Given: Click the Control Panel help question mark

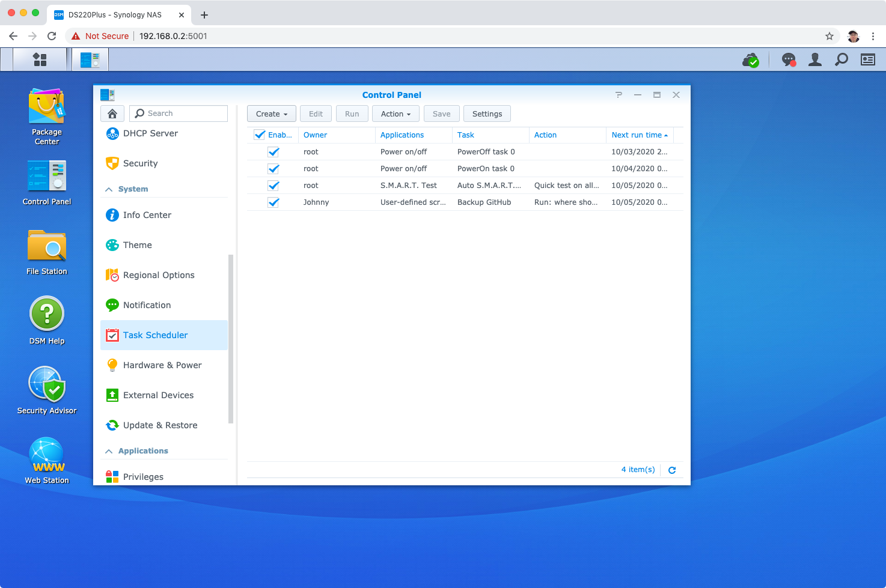Looking at the screenshot, I should 619,95.
